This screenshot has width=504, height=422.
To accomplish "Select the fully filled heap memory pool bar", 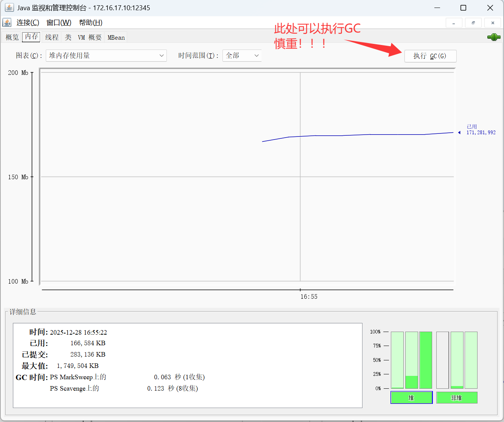I will (x=426, y=360).
